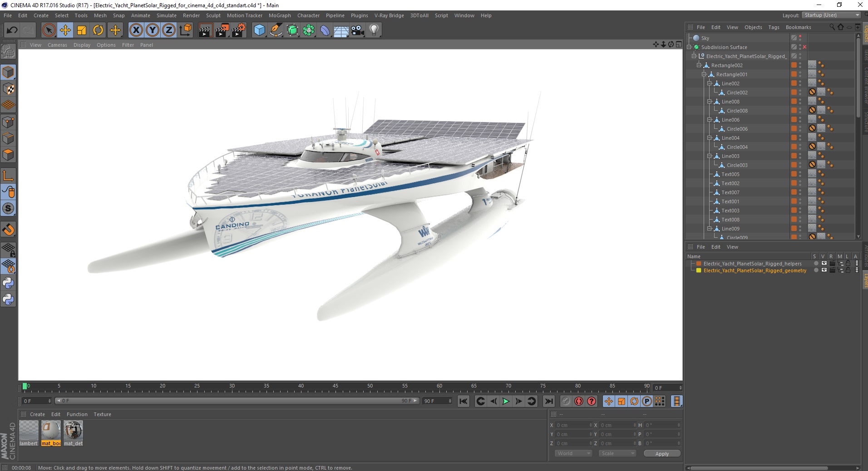Open the viewport Cameras menu
The width and height of the screenshot is (868, 471).
click(57, 45)
